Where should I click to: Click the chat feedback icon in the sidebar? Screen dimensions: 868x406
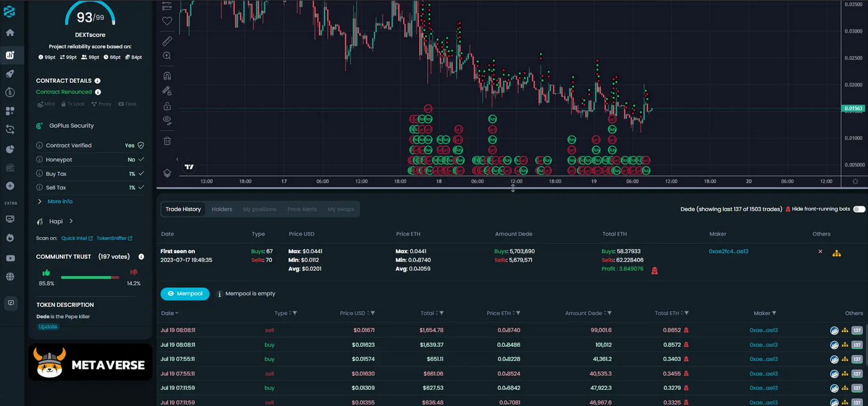click(x=10, y=303)
